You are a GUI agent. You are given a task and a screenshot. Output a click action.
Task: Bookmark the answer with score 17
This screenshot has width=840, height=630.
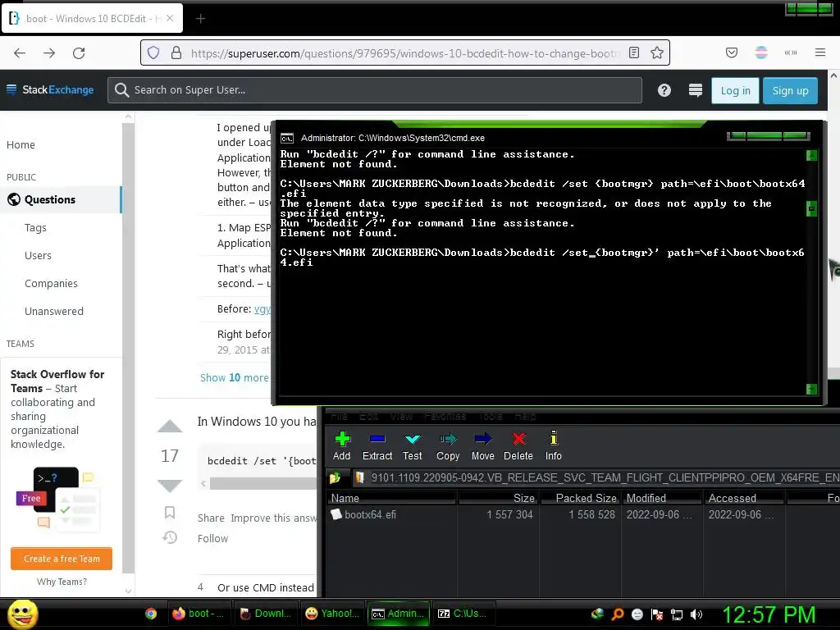click(x=170, y=513)
